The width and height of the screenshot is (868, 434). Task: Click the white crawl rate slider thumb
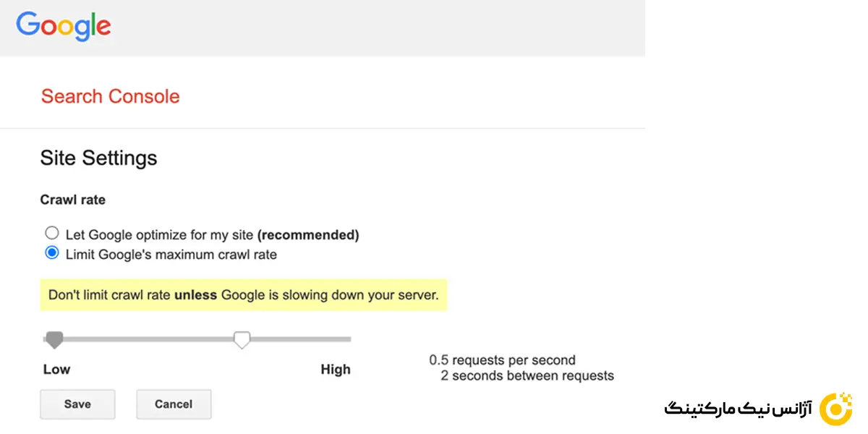[x=242, y=339]
